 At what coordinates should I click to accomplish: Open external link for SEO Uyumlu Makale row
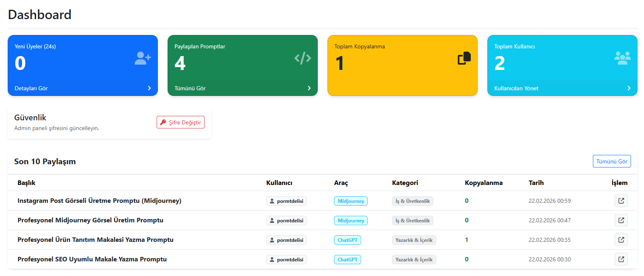pos(621,259)
